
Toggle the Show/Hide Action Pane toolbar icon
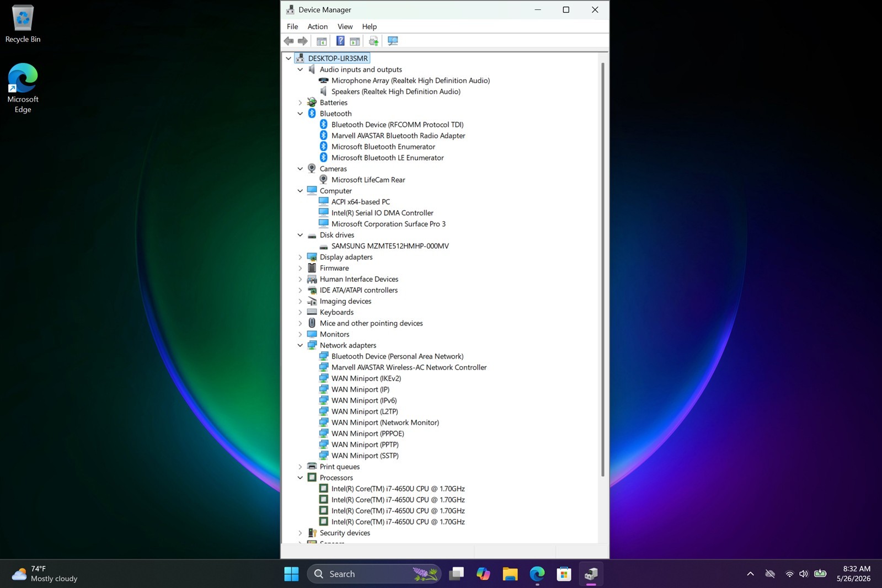pos(355,41)
